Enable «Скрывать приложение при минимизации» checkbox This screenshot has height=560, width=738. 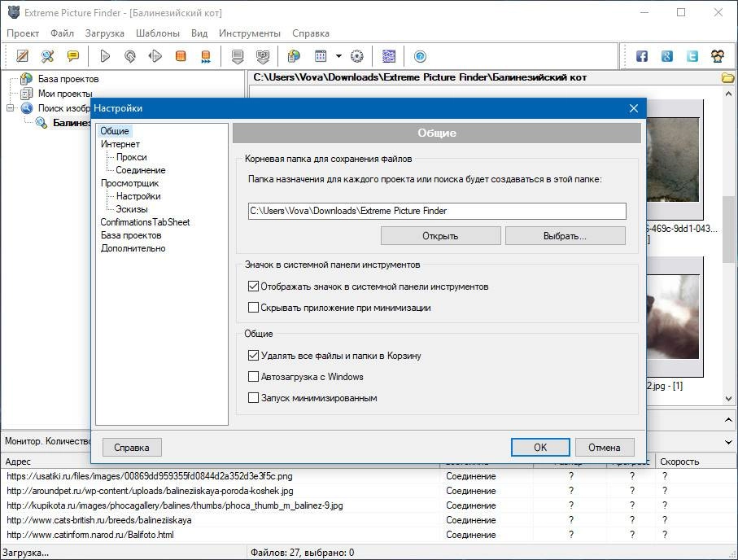coord(253,308)
